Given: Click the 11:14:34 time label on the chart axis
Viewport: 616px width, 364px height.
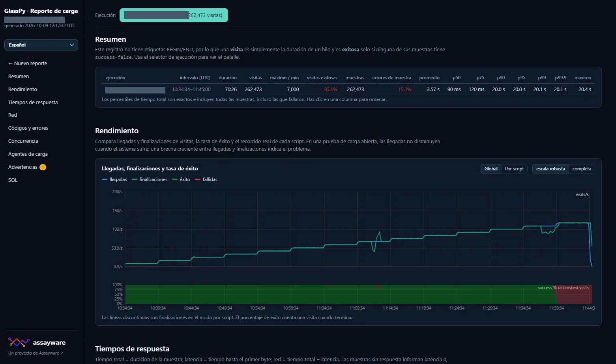Looking at the screenshot, I should point(390,308).
